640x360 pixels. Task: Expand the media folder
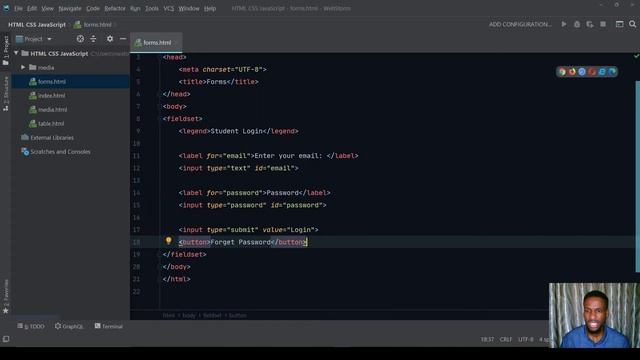coord(23,67)
